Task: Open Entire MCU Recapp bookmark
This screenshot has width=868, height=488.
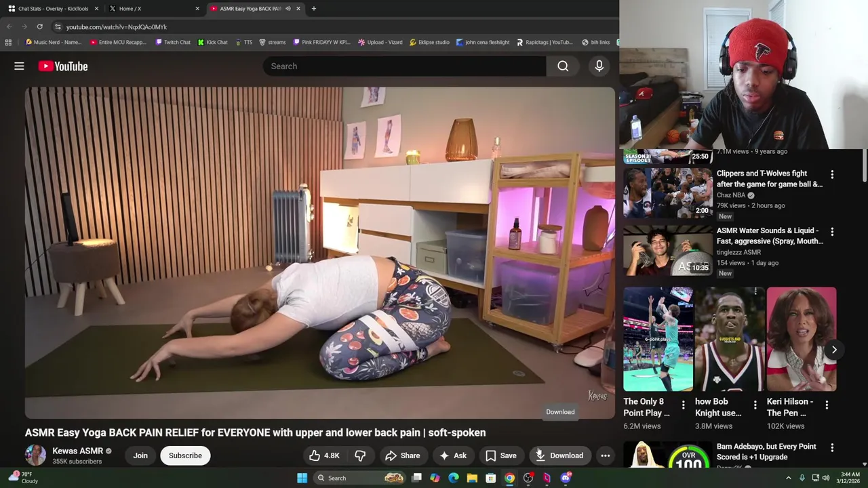Action: tap(118, 42)
